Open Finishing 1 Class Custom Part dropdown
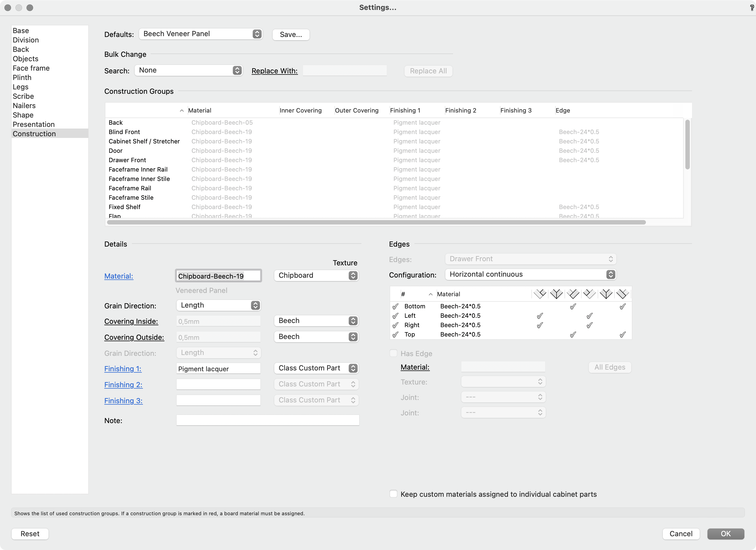 316,368
